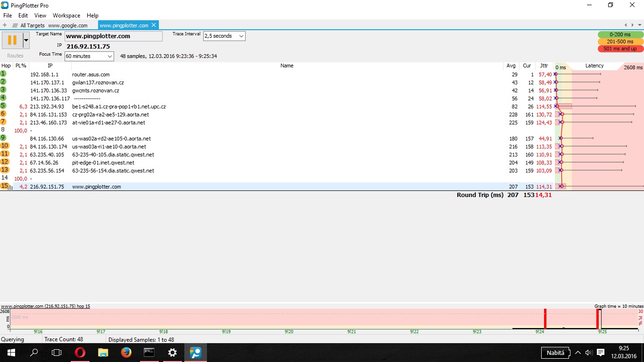Open Task View on the taskbar
Viewport: 644px width, 362px height.
point(57,353)
